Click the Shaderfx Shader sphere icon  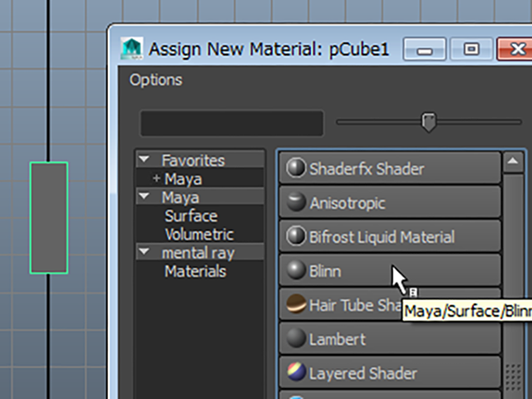[296, 168]
